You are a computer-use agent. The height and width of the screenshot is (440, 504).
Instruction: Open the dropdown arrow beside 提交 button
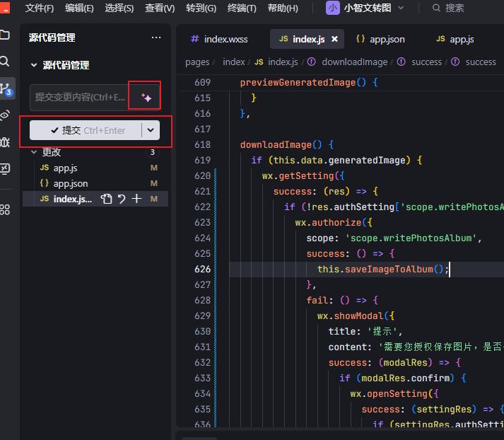(151, 130)
